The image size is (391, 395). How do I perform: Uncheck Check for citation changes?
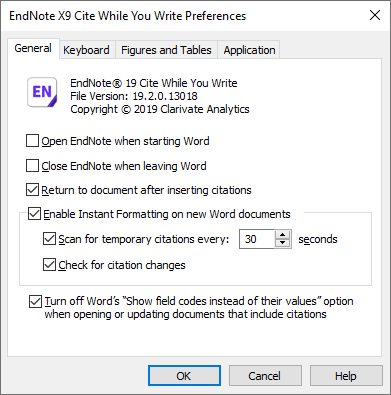pos(49,265)
